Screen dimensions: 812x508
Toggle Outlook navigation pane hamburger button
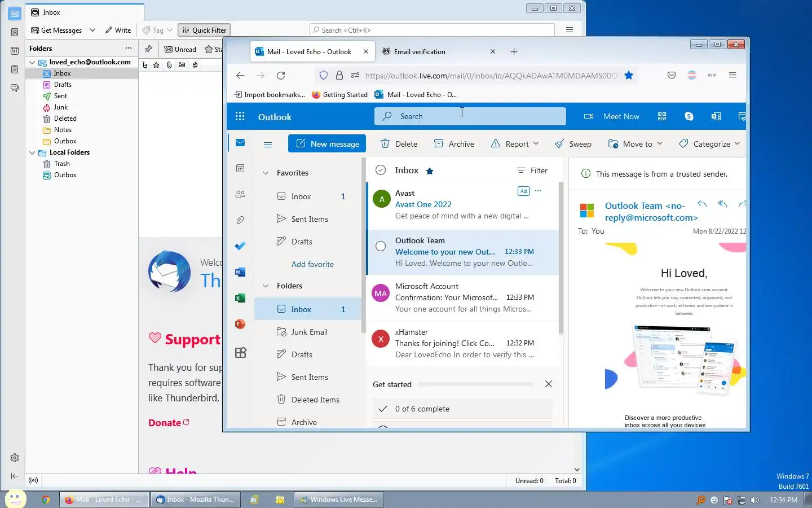[x=268, y=144]
